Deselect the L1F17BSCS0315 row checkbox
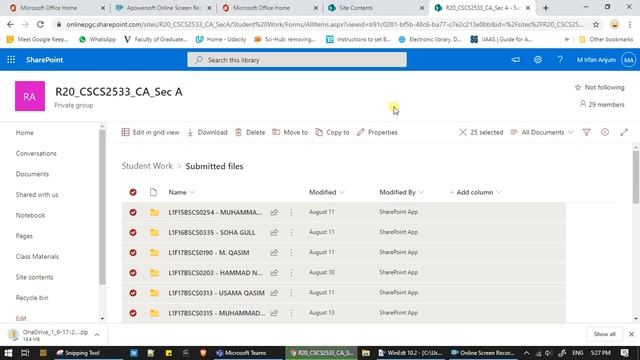This screenshot has width=640, height=360. (x=133, y=313)
